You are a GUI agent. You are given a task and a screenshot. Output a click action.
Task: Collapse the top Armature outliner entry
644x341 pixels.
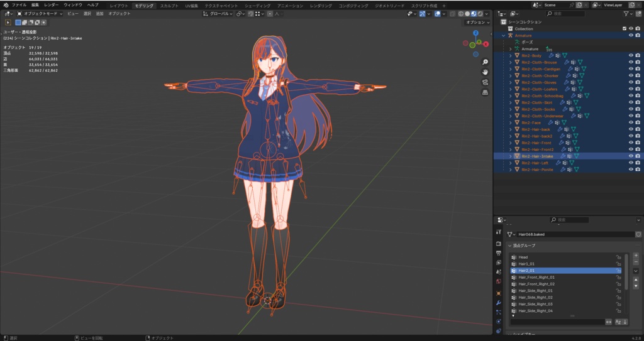coord(504,35)
